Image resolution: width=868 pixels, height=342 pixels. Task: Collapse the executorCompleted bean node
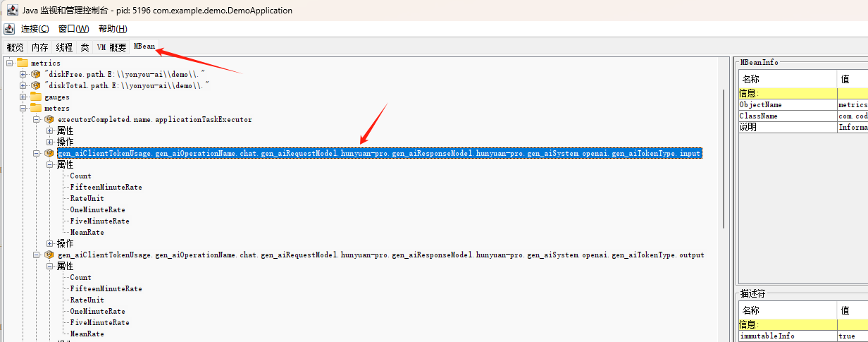point(37,119)
